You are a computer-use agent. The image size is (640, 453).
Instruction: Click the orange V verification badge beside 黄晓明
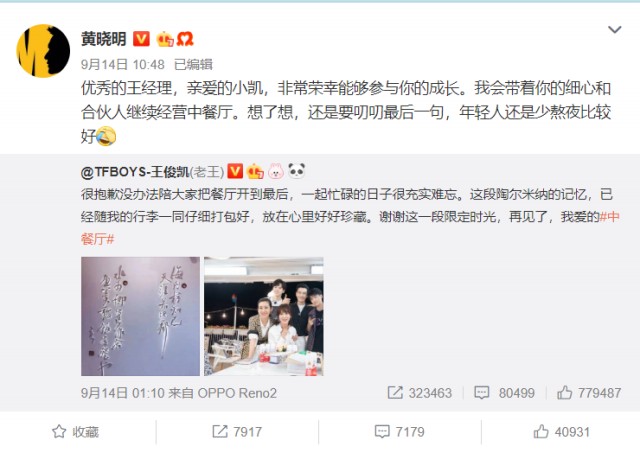[142, 39]
